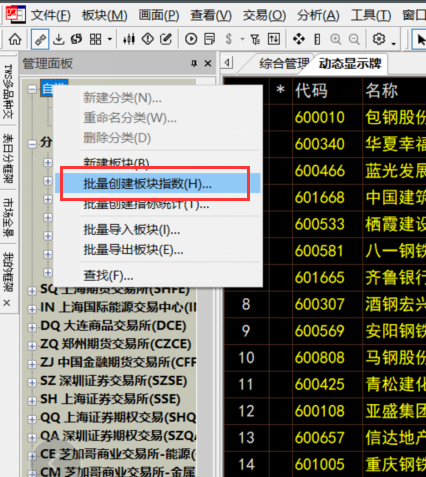
Task: Open the 板块(M) menu
Action: [x=105, y=15]
